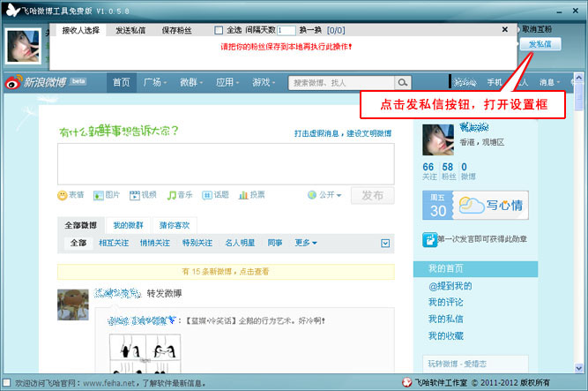
Task: Open 我的评论 in sidebar
Action: tap(446, 303)
